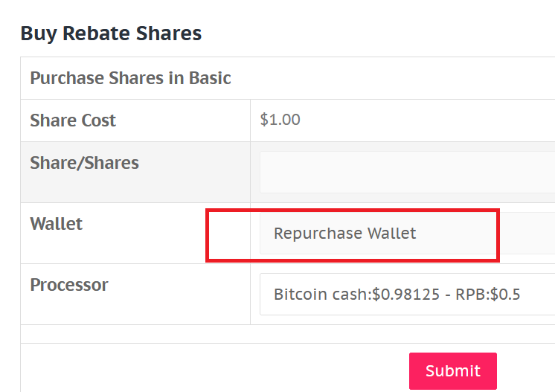Select the $1.00 share cost value
The width and height of the screenshot is (555, 392).
[280, 120]
